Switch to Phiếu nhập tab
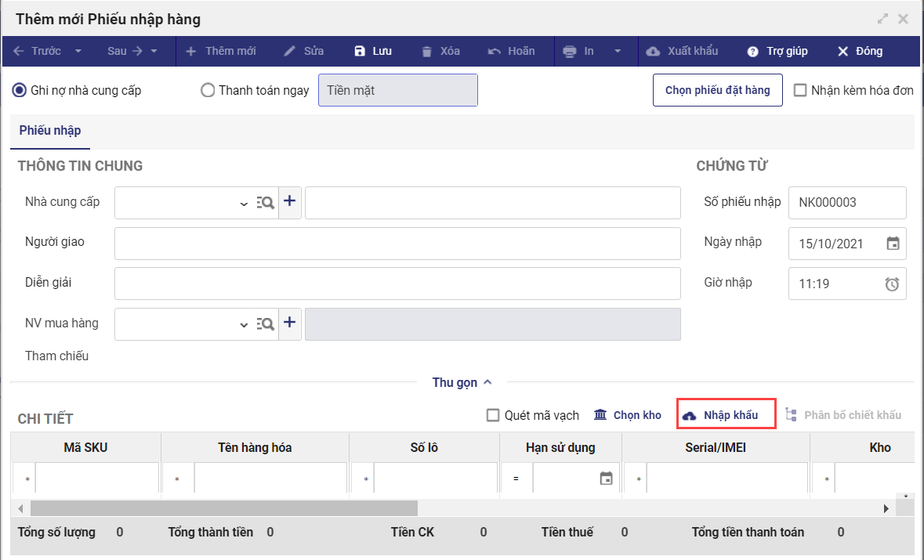 click(50, 131)
